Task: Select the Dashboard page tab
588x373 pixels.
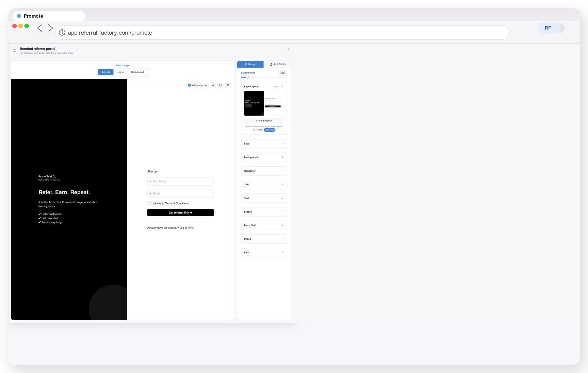Action: [x=137, y=72]
